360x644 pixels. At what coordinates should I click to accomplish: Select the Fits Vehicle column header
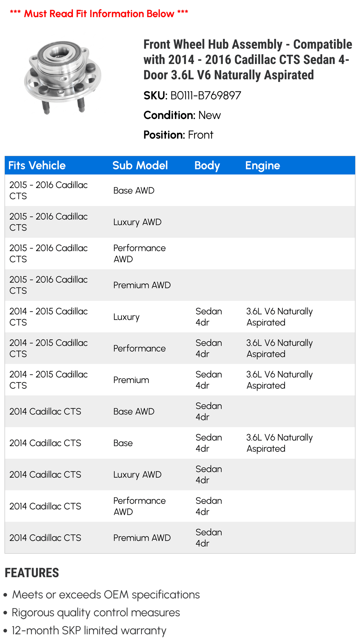pos(37,166)
